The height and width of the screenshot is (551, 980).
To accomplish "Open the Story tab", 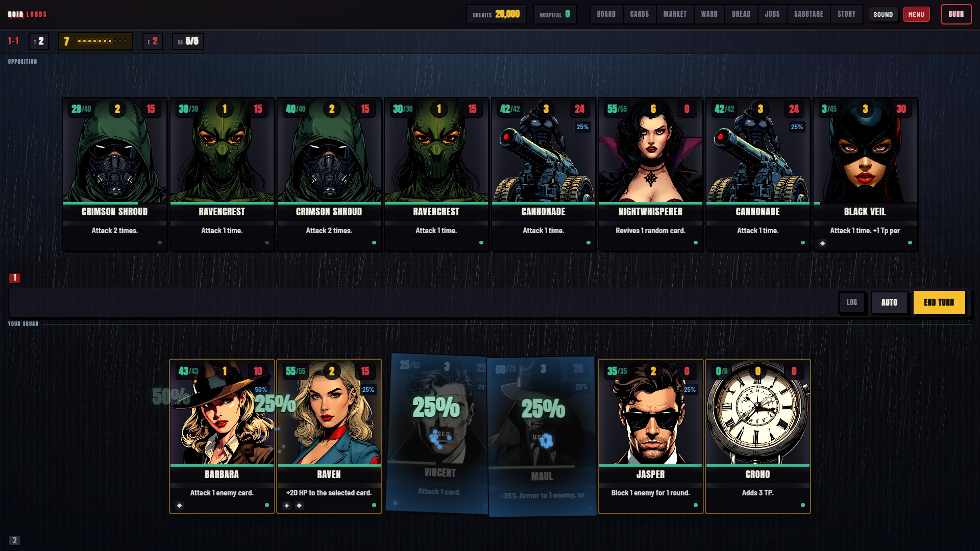I will tap(846, 14).
